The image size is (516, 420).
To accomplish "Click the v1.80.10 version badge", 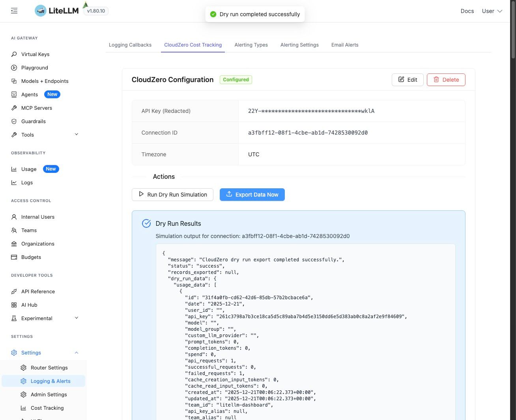I will pos(96,11).
